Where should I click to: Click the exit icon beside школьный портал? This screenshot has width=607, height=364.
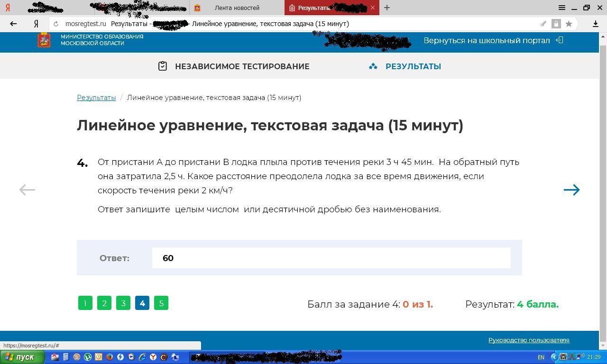pyautogui.click(x=560, y=40)
